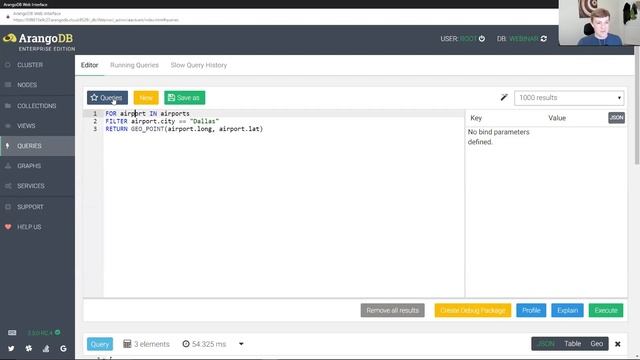
Task: Switch result view to Table
Action: point(572,344)
